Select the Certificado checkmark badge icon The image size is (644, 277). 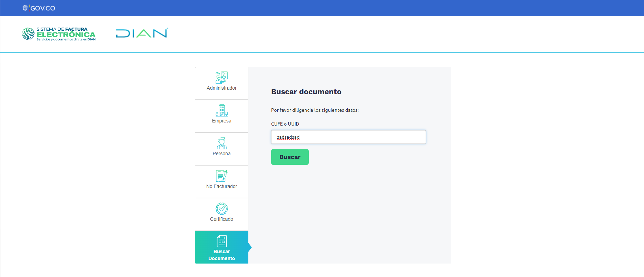pyautogui.click(x=221, y=209)
